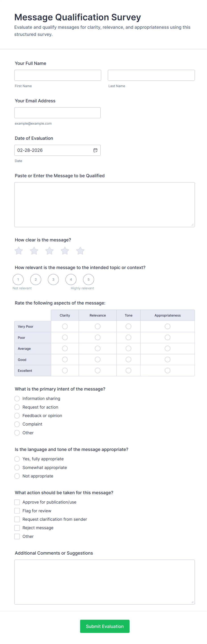Open the calendar date picker icon
207x644 pixels.
pyautogui.click(x=95, y=150)
